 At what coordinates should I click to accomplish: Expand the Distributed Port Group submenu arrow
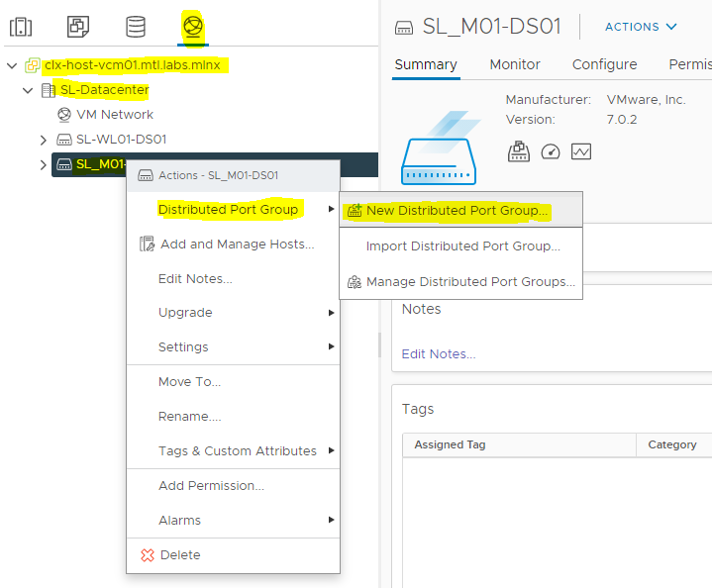point(331,209)
